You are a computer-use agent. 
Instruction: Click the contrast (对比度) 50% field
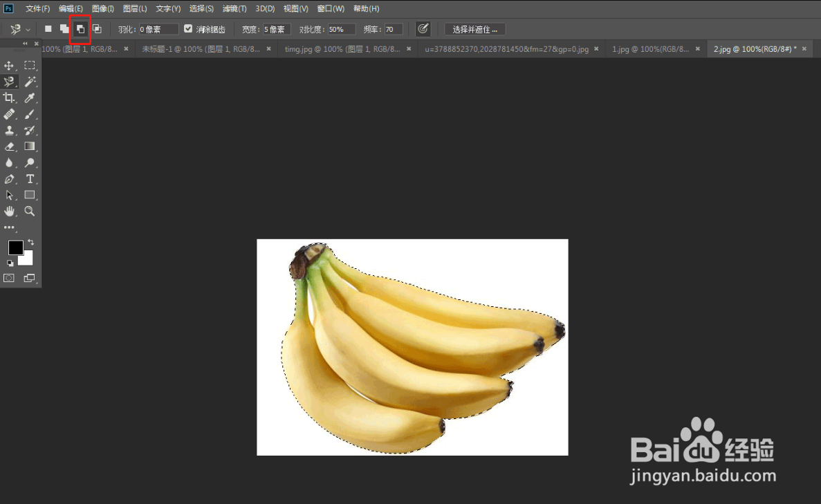click(342, 29)
